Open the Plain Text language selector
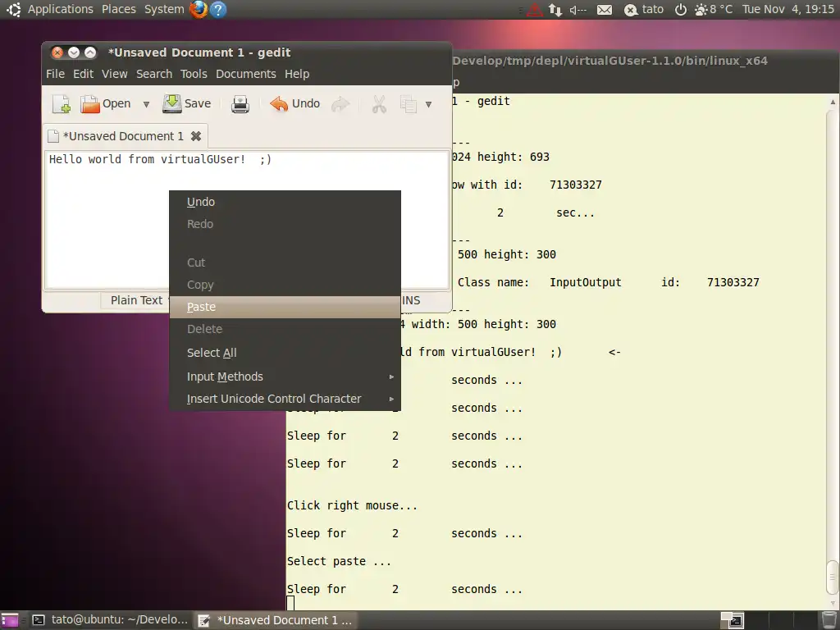The image size is (840, 630). coord(136,300)
